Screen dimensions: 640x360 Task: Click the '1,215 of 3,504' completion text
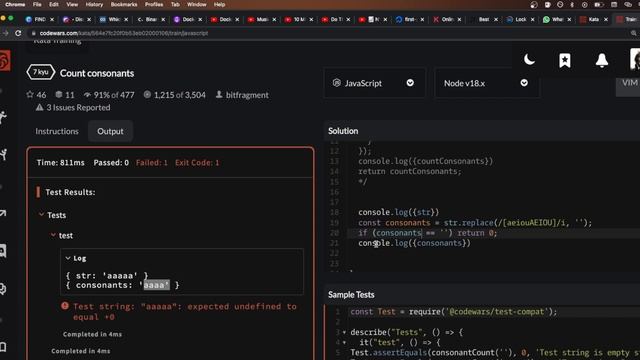[x=180, y=95]
